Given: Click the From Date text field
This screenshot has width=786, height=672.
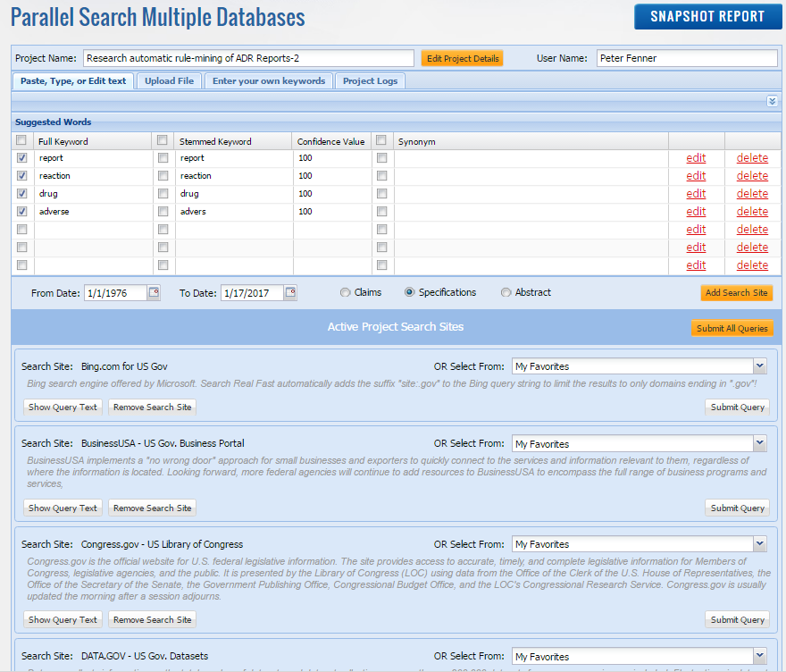Looking at the screenshot, I should click(x=116, y=293).
